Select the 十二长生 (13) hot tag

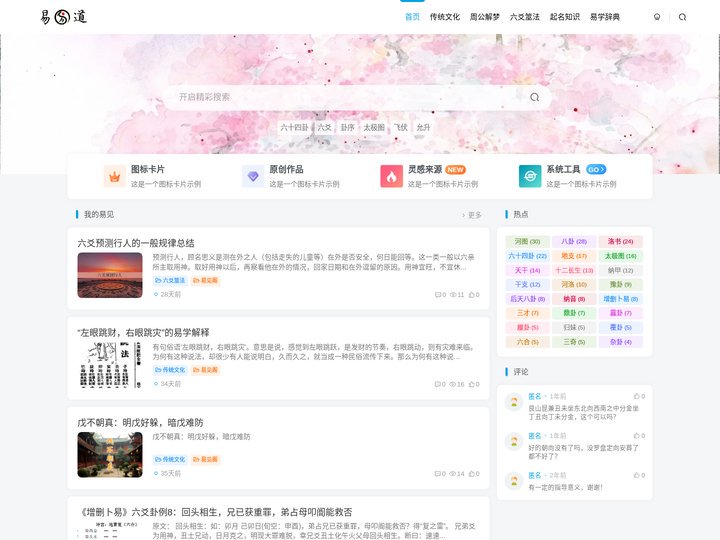click(574, 270)
